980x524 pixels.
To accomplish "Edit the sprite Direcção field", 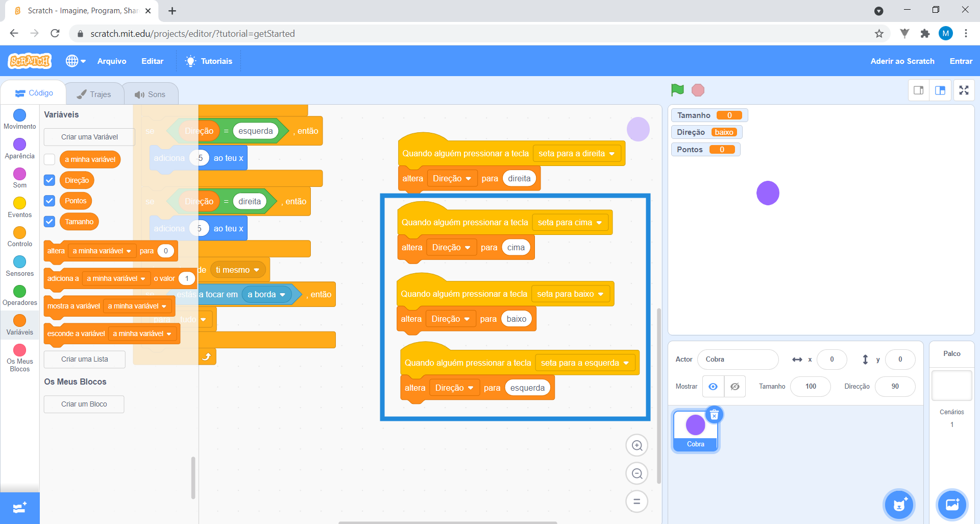I will coord(895,387).
